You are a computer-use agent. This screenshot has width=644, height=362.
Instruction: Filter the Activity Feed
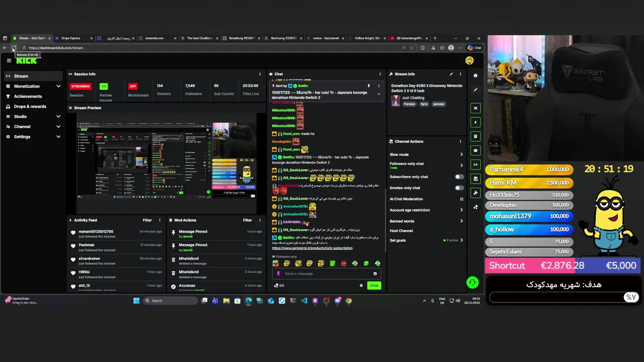point(147,220)
